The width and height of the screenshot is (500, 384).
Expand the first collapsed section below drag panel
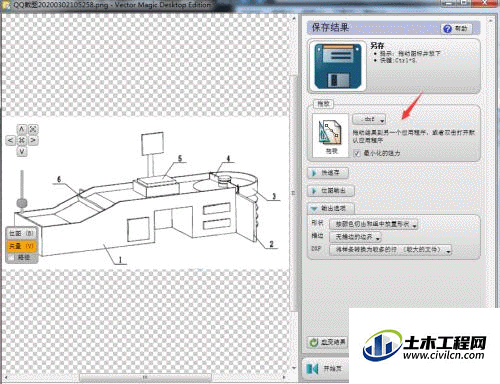(x=328, y=173)
